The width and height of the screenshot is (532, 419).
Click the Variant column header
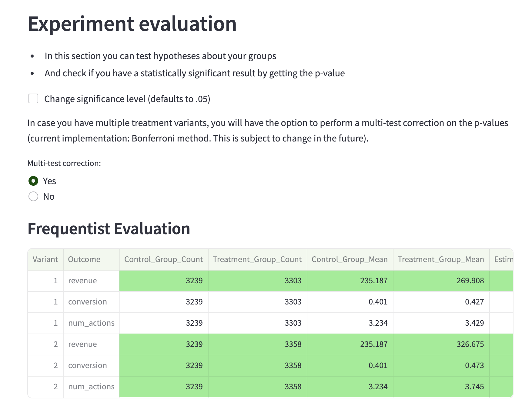[45, 259]
